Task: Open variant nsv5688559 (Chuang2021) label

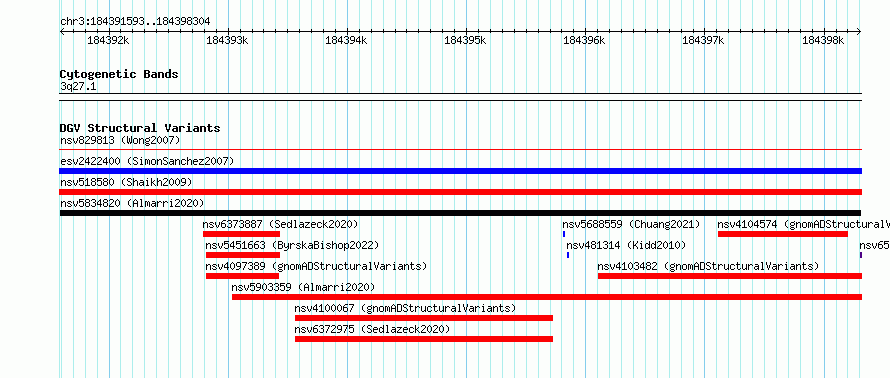Action: click(631, 224)
